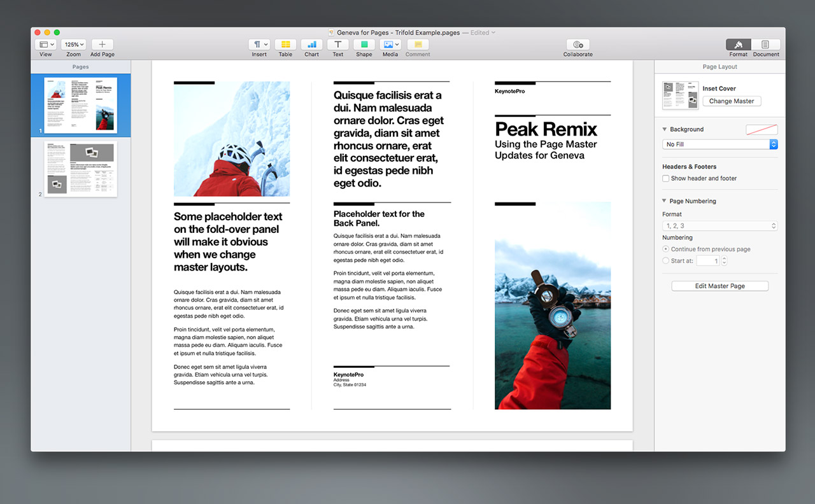Image resolution: width=815 pixels, height=504 pixels.
Task: Open the Insert paragraph icon menu
Action: pyautogui.click(x=259, y=45)
